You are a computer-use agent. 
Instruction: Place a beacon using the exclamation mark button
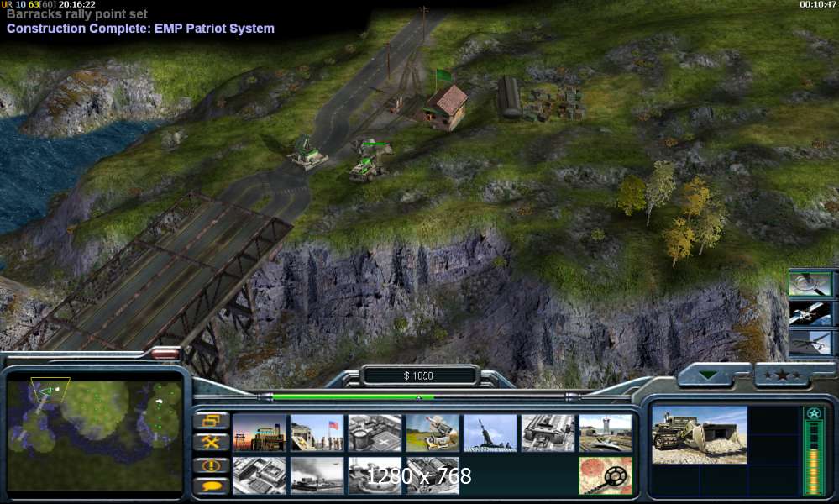[x=211, y=465]
